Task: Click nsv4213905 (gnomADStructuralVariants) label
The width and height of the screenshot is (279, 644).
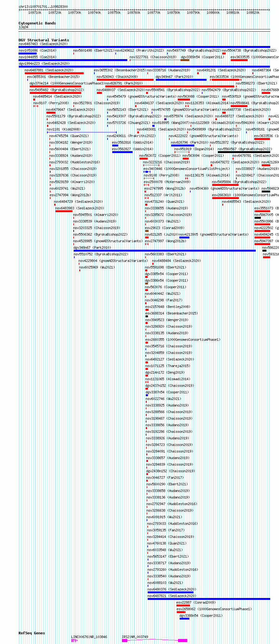Action: 214,234
